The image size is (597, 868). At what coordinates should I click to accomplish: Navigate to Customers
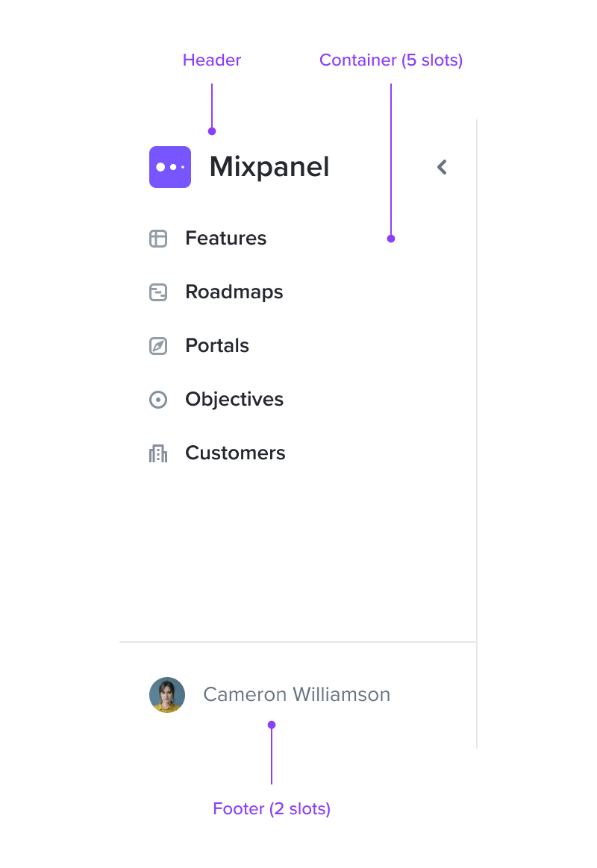[x=235, y=453]
